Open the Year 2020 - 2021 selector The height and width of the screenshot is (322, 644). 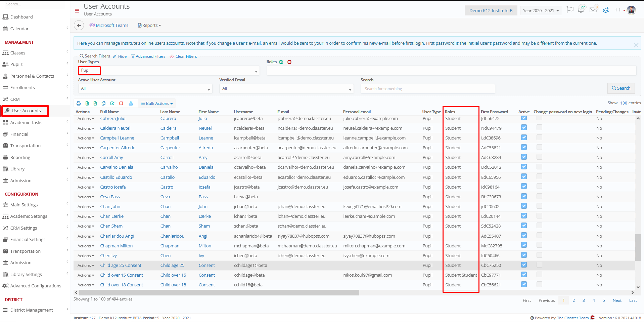click(x=541, y=10)
